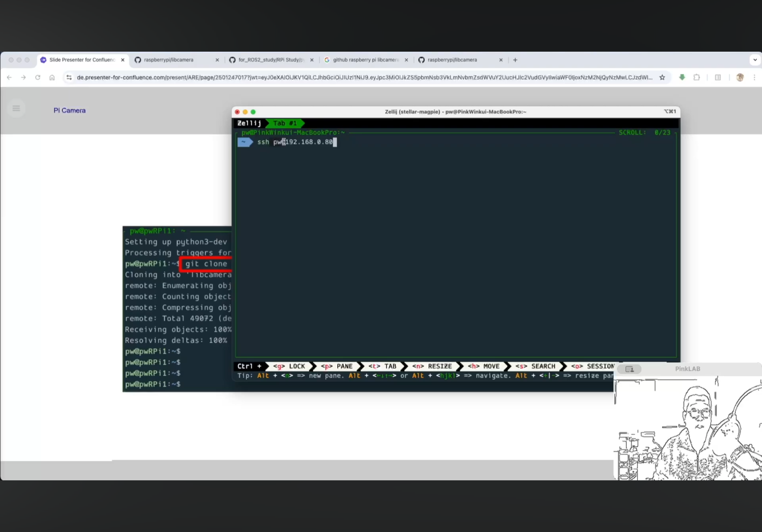Close the Slide Presenter for Confluence tab

(x=123, y=60)
